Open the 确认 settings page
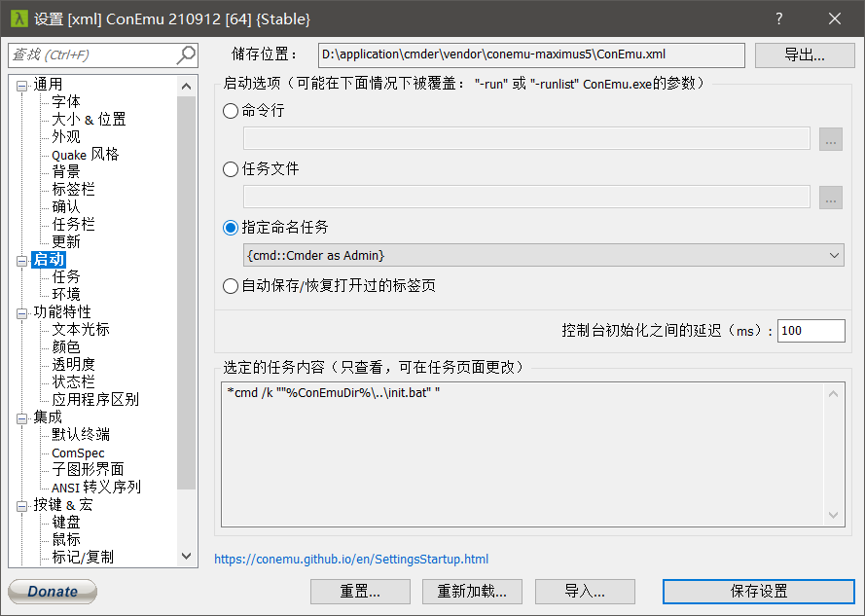The image size is (865, 616). (65, 207)
